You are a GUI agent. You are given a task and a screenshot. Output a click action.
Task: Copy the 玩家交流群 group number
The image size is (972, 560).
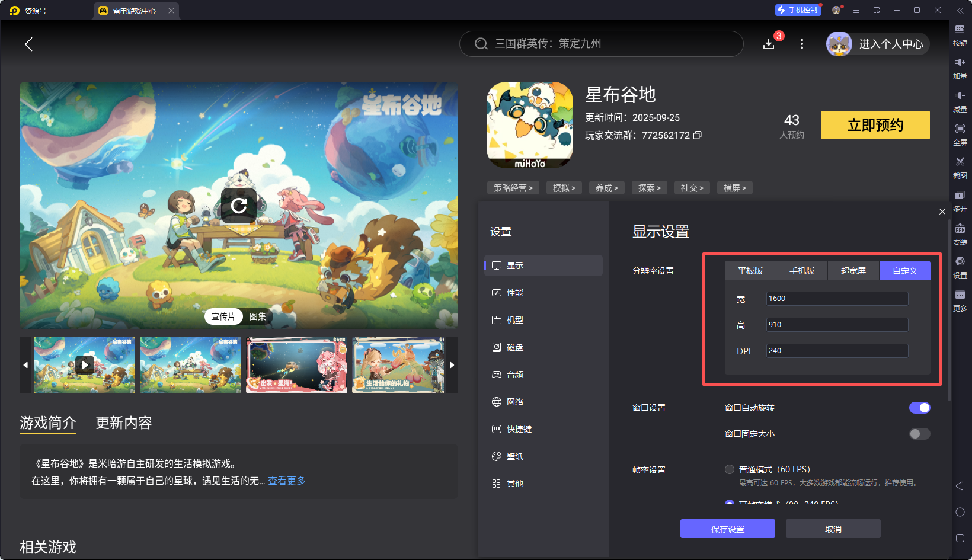point(698,135)
